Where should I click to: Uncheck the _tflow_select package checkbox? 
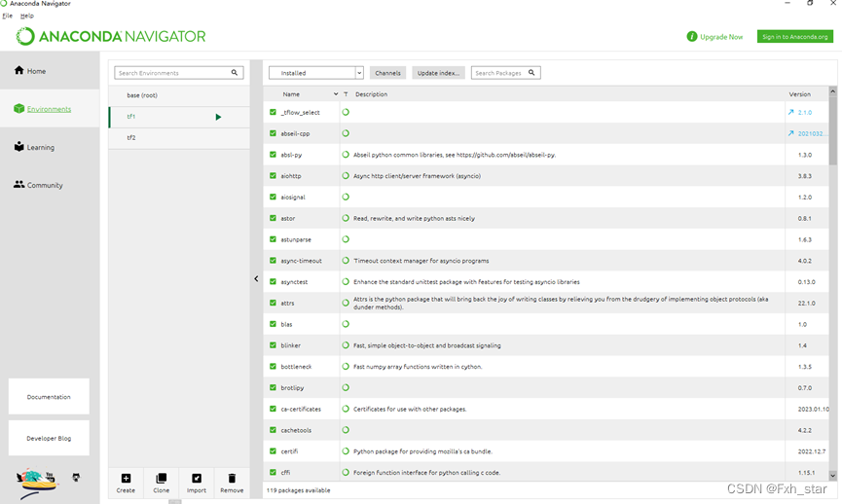coord(273,112)
